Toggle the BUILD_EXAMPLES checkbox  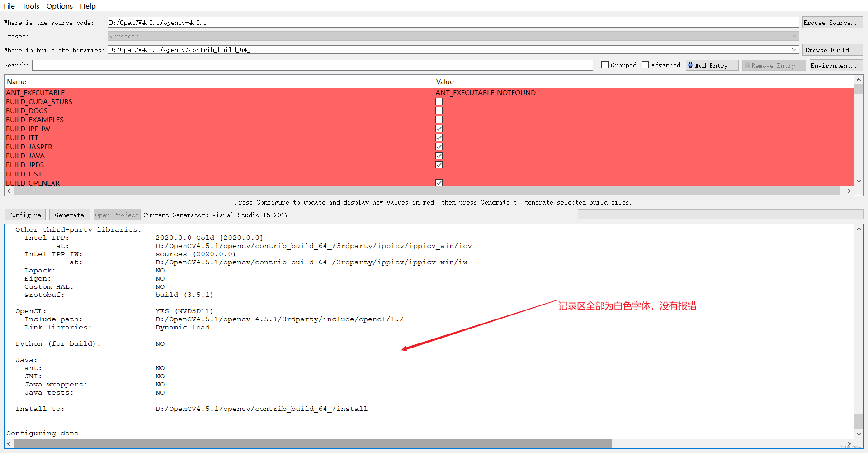(x=439, y=119)
